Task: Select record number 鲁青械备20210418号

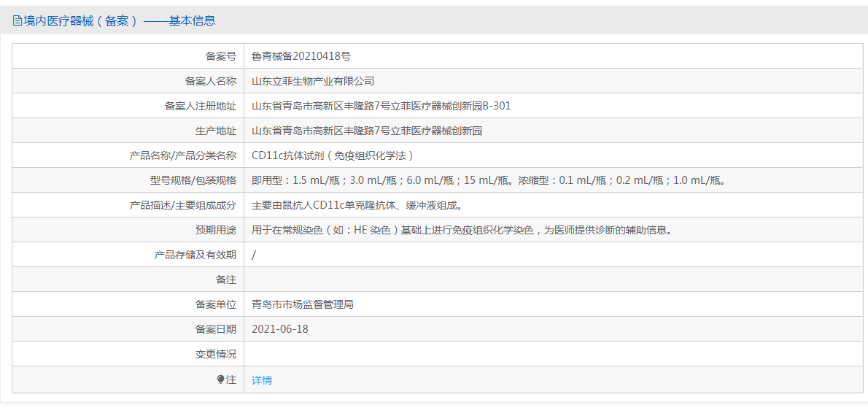Action: point(301,56)
